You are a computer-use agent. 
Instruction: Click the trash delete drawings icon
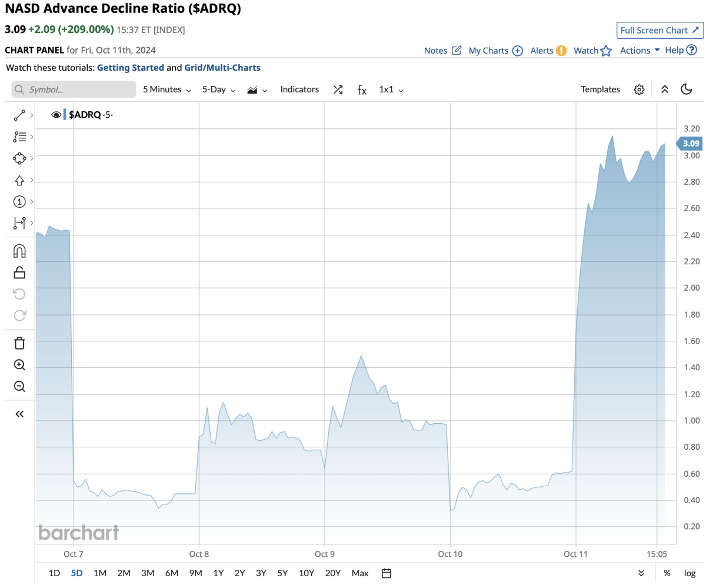coord(19,343)
